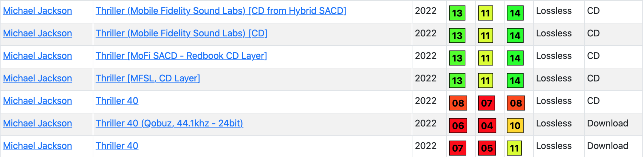Click Lossless in the Thriller 40 CD row
This screenshot has width=644, height=157.
click(554, 101)
